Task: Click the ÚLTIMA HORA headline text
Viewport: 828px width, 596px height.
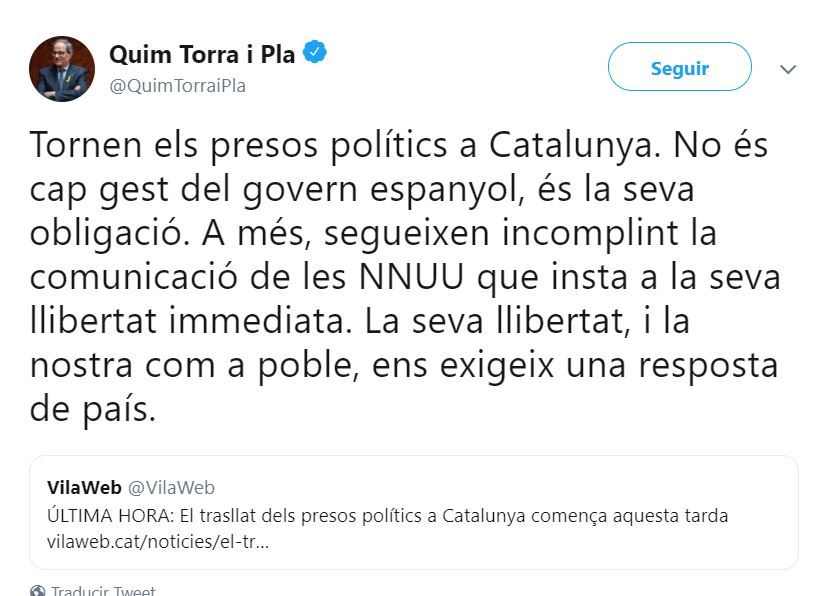Action: [387, 516]
